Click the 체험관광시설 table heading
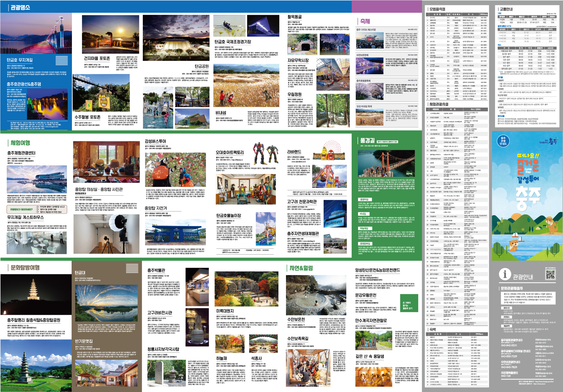This screenshot has width=563, height=392. 439,104
